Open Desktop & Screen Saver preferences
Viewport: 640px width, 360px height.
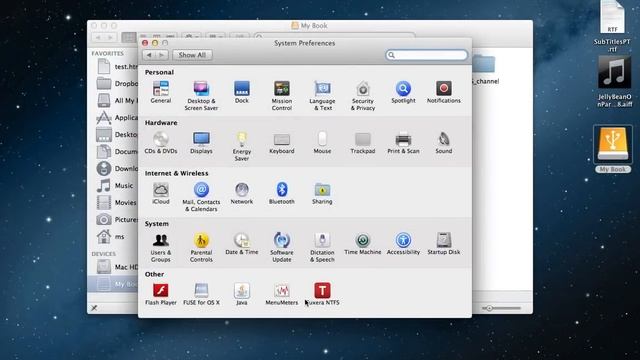[201, 96]
